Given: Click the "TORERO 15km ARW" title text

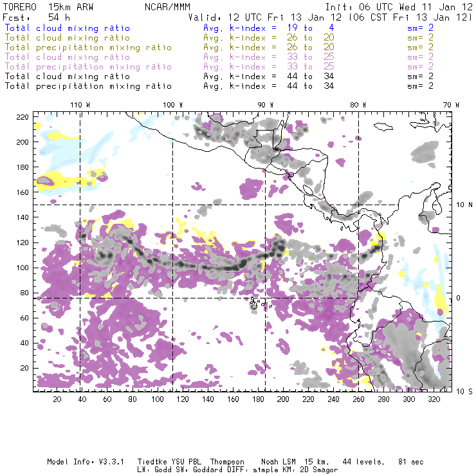Looking at the screenshot, I should tap(48, 7).
